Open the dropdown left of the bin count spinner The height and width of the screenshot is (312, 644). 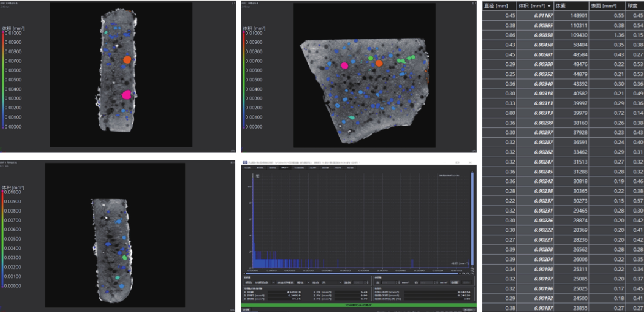(x=331, y=283)
